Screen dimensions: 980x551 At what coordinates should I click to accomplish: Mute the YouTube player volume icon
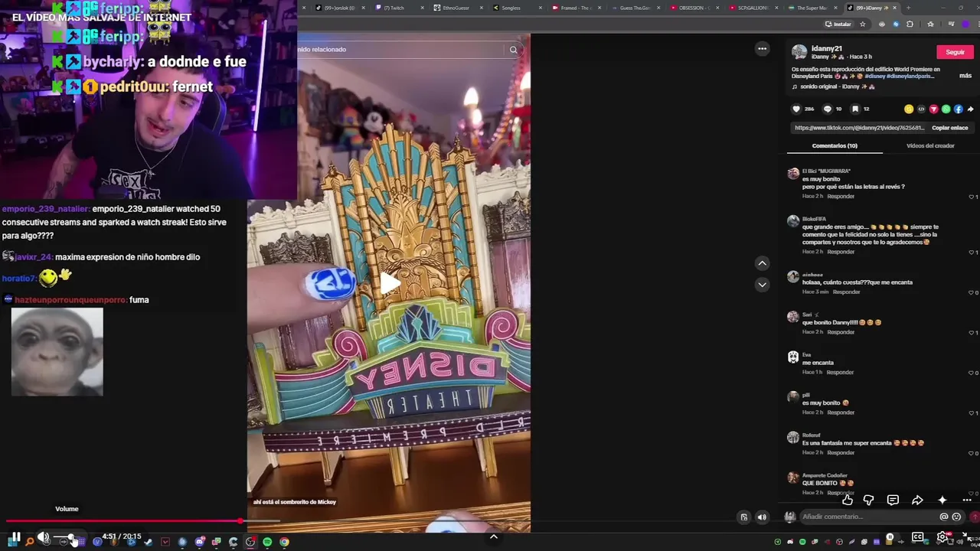coord(44,537)
